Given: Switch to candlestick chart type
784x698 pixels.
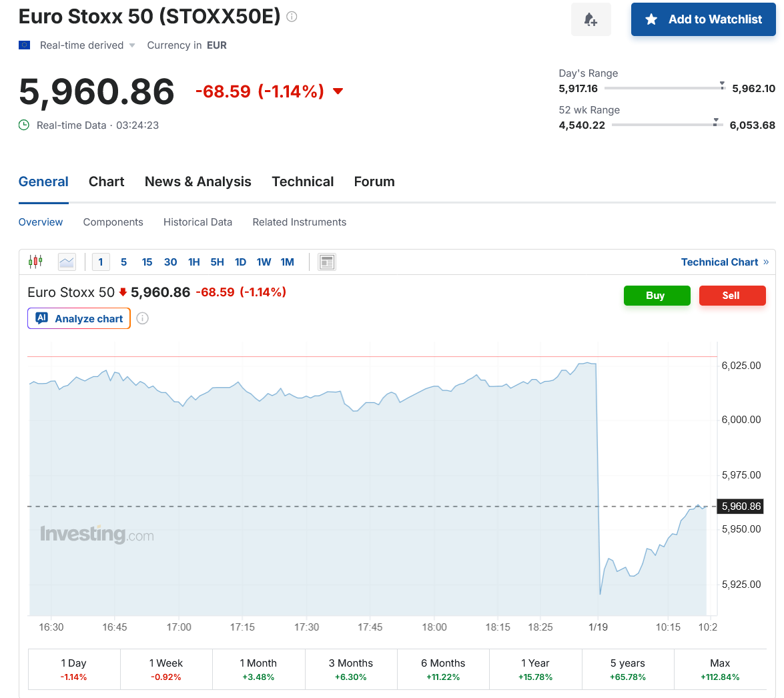Looking at the screenshot, I should pyautogui.click(x=35, y=262).
